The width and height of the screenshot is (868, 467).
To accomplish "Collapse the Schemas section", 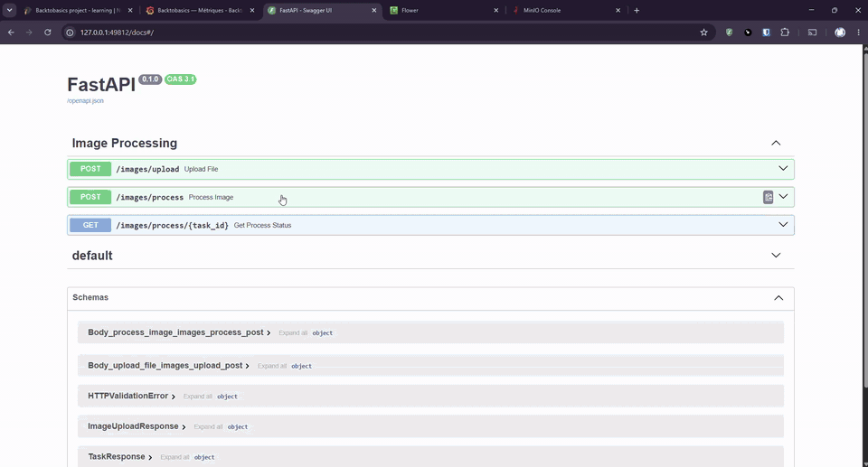I will pyautogui.click(x=778, y=298).
